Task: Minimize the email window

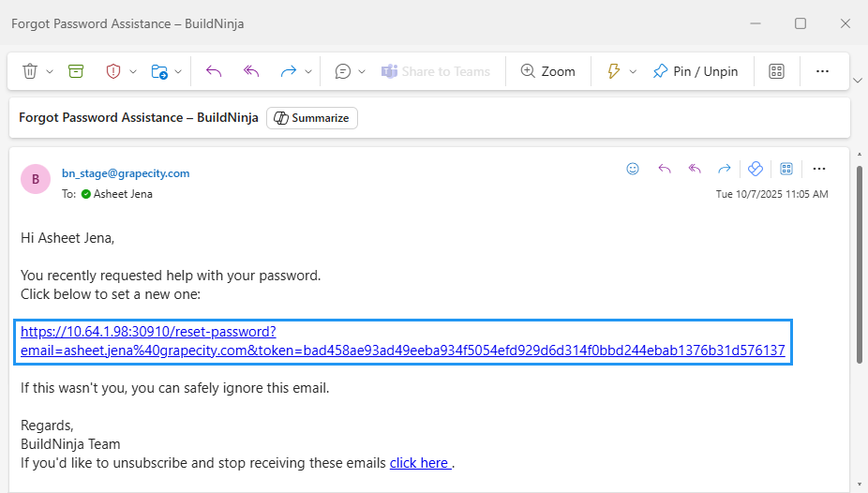Action: [x=756, y=23]
